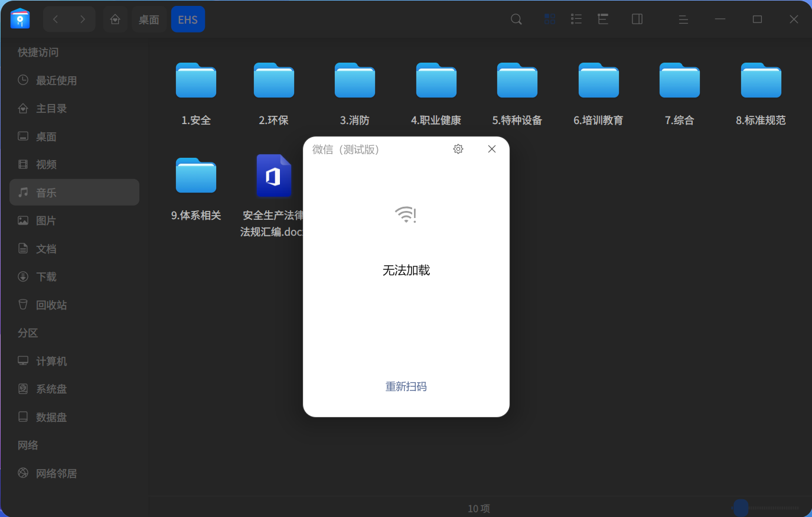Open 文档 in the sidebar
812x517 pixels.
(x=74, y=249)
